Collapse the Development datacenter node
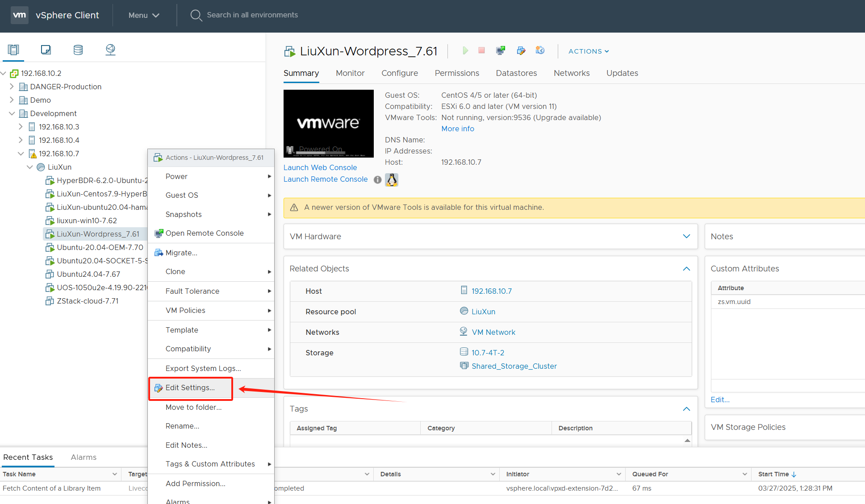Image resolution: width=865 pixels, height=504 pixels. click(12, 113)
